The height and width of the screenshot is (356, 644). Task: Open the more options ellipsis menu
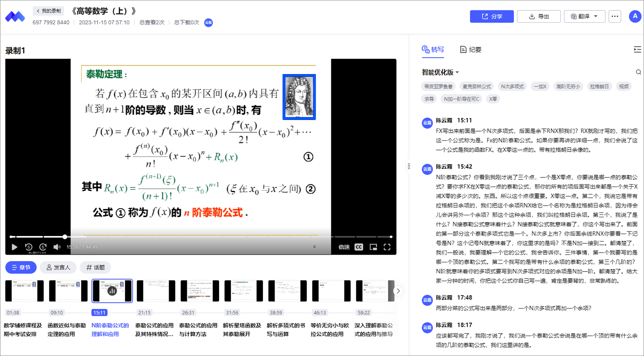tap(615, 16)
